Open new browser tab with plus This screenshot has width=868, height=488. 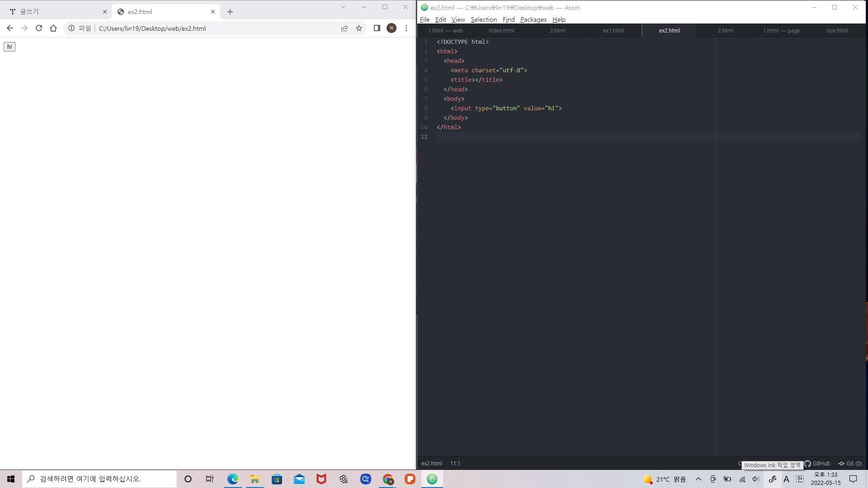(230, 12)
